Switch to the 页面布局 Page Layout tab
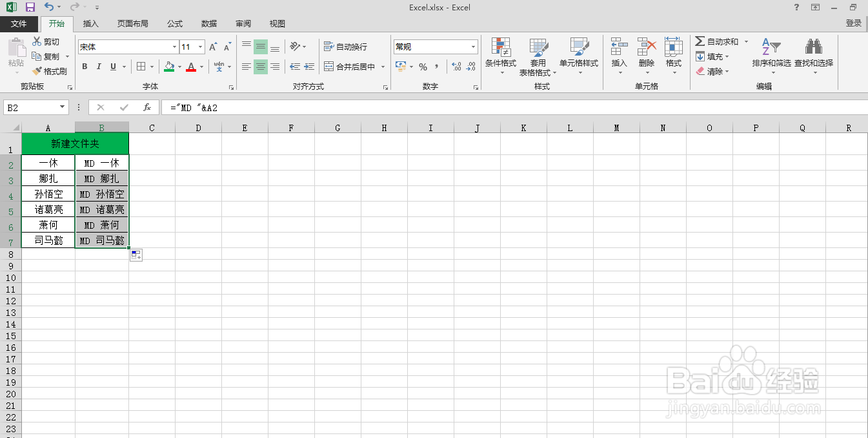This screenshot has width=868, height=438. pyautogui.click(x=132, y=23)
